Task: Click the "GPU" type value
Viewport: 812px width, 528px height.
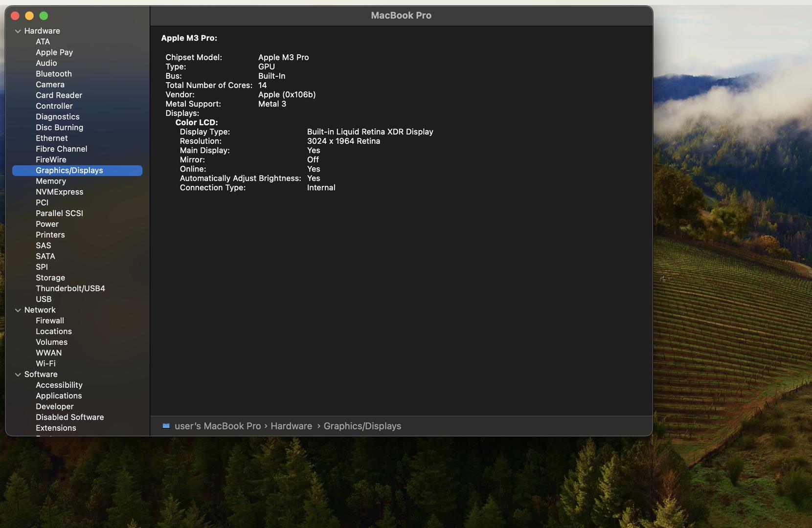Action: click(x=266, y=67)
